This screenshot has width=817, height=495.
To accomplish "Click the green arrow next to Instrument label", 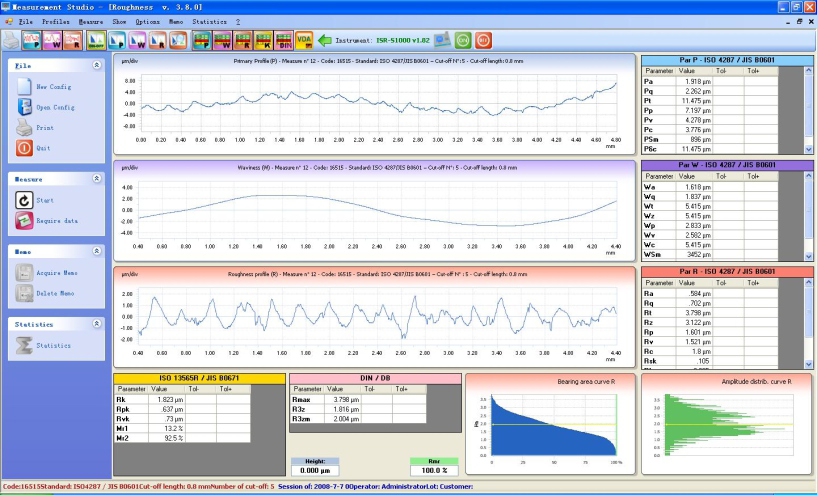I will [325, 40].
